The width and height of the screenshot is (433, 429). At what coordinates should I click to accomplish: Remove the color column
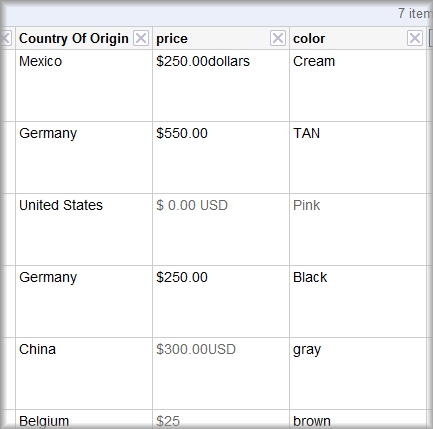[415, 38]
